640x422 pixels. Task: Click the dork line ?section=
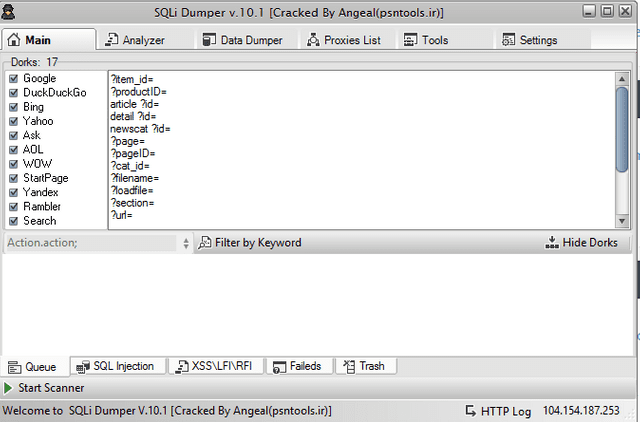(x=132, y=203)
